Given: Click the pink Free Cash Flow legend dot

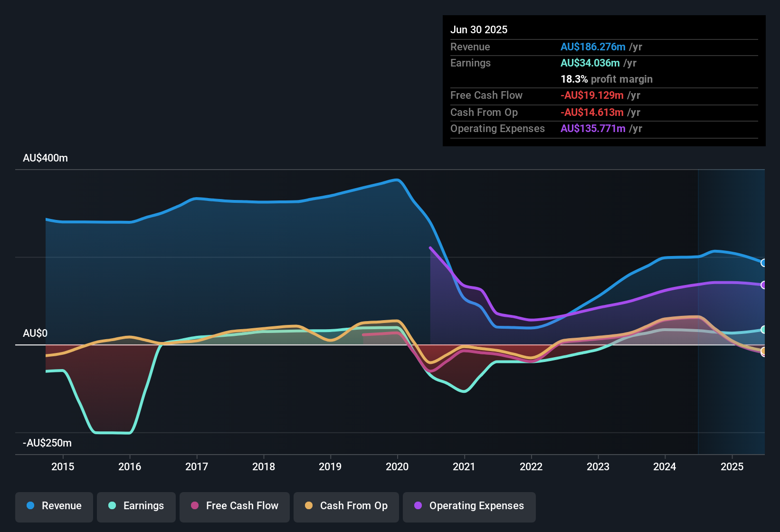Looking at the screenshot, I should tap(195, 506).
